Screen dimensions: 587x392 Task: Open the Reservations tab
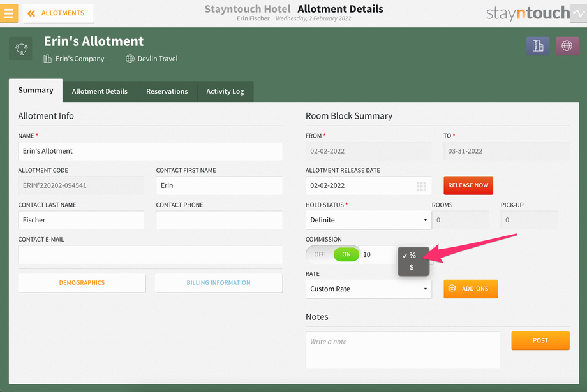coord(167,91)
